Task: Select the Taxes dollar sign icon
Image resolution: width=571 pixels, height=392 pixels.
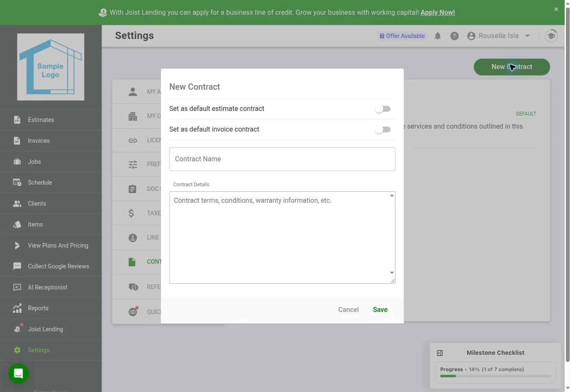Action: tap(131, 213)
